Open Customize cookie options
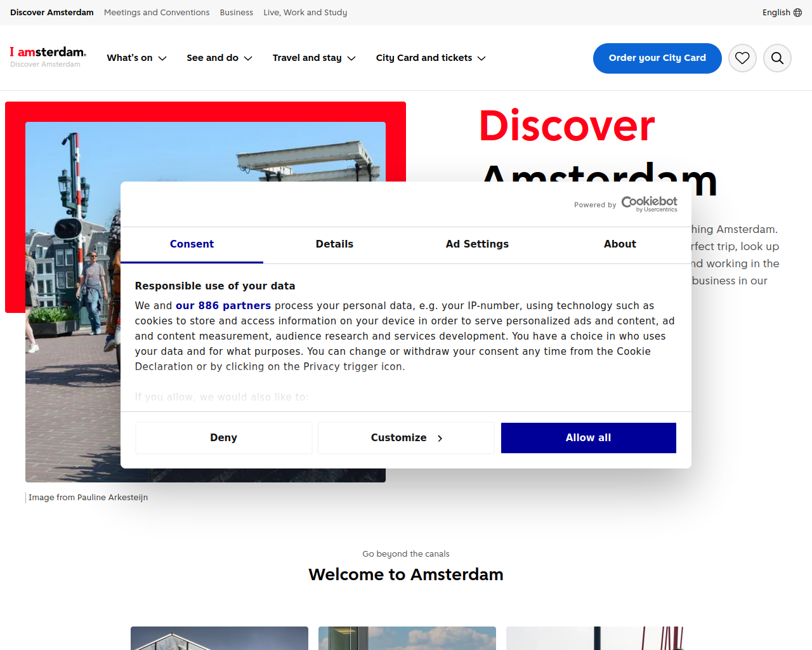Screen dimensions: 812x650 (406, 438)
